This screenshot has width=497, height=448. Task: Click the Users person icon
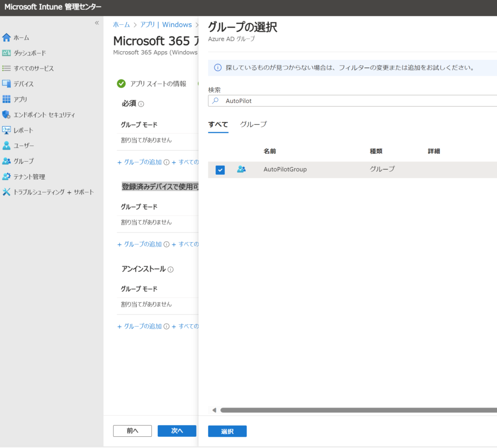pyautogui.click(x=6, y=146)
